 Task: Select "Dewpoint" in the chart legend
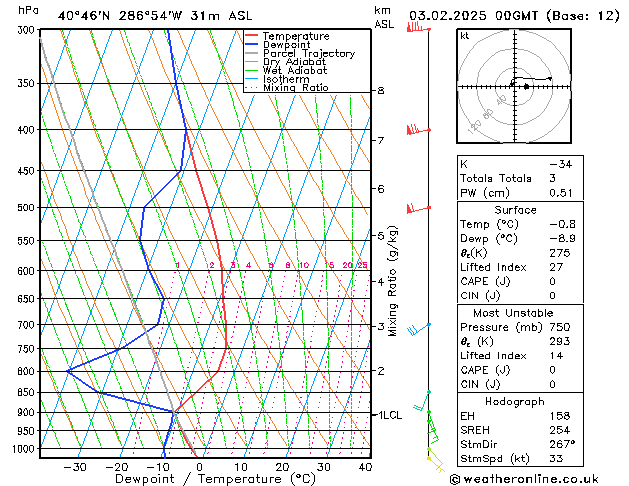(x=286, y=45)
